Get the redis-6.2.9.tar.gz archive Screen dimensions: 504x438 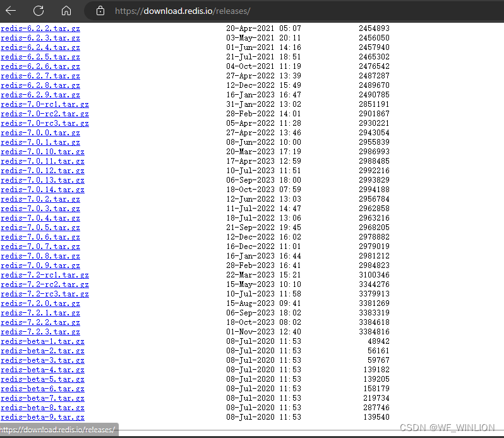point(40,95)
